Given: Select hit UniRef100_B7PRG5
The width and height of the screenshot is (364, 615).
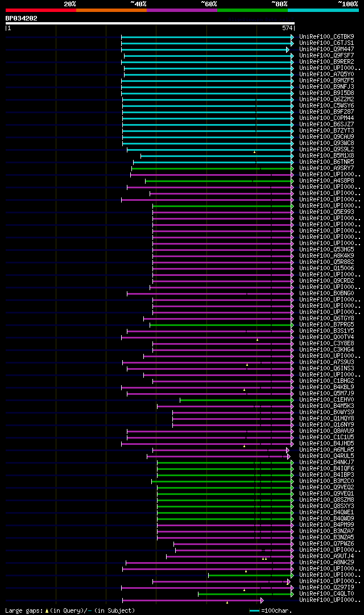Looking at the screenshot, I should point(326,325).
